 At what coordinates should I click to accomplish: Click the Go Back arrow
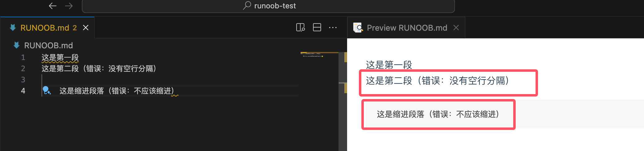coord(53,6)
